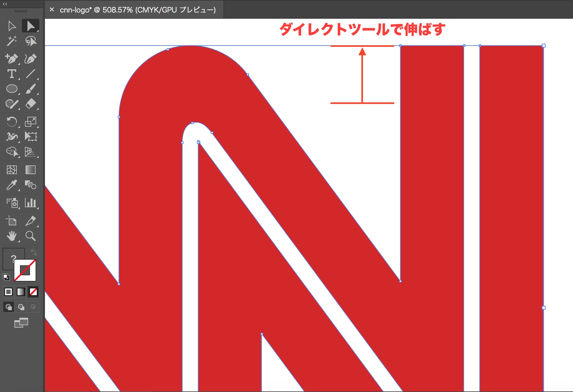Select the Symbol Sprayer tool
This screenshot has height=392, width=573.
(x=12, y=203)
